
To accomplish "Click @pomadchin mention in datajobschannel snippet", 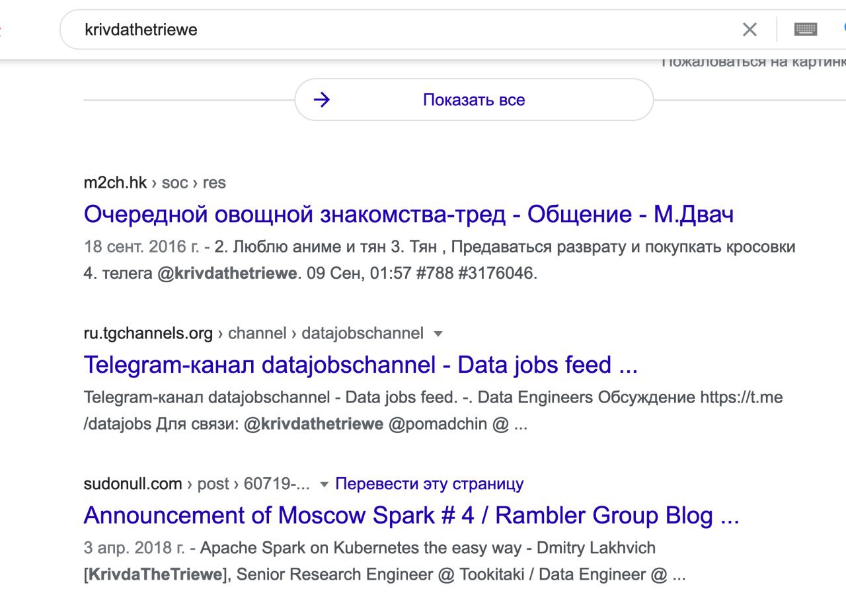I will click(x=438, y=424).
